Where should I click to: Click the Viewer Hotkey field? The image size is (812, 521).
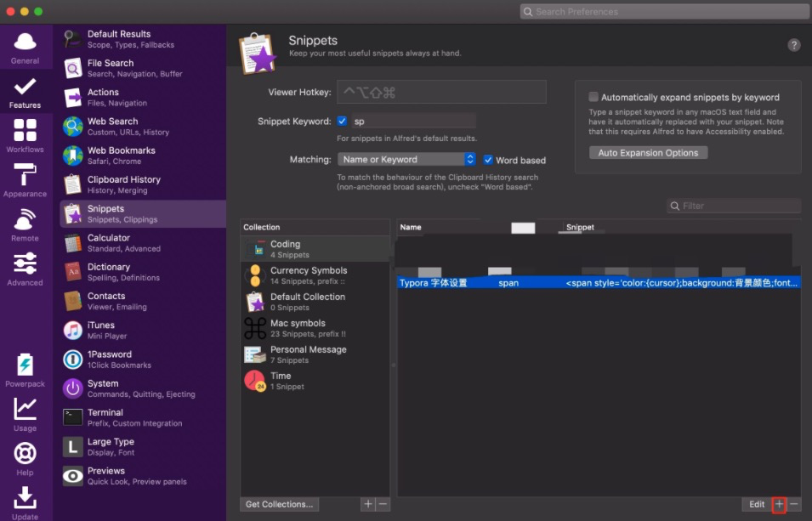(x=441, y=92)
